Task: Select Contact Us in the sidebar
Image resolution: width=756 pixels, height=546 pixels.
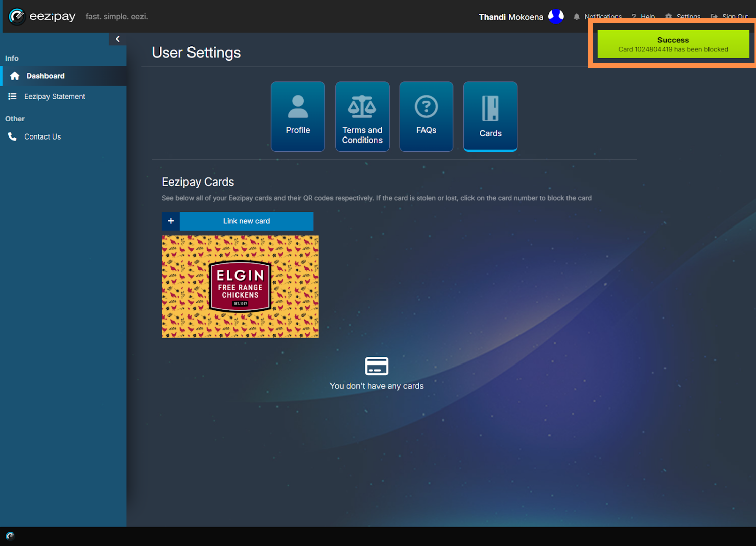Action: click(x=63, y=136)
